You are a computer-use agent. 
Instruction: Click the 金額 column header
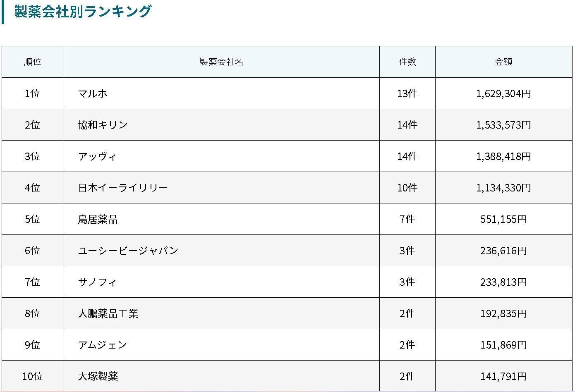coord(503,62)
